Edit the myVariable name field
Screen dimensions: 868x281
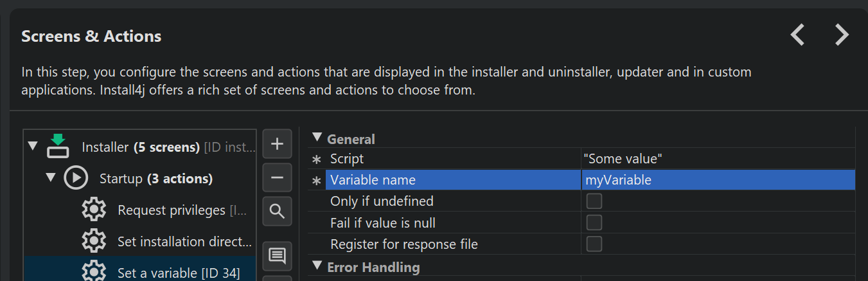tap(716, 180)
